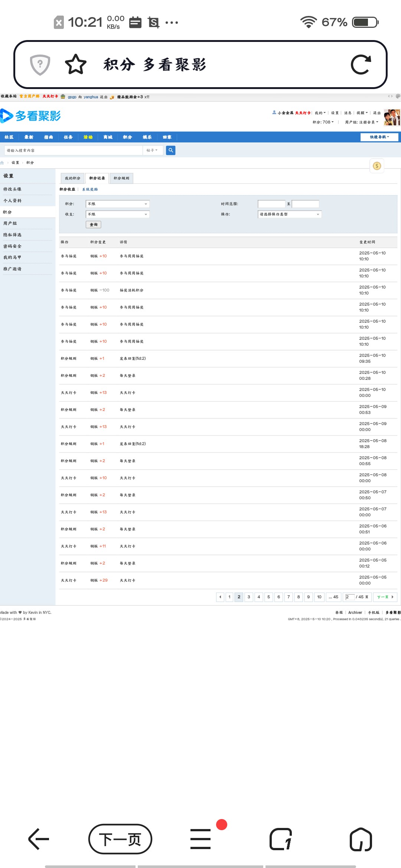Click the 查询 button

[94, 225]
